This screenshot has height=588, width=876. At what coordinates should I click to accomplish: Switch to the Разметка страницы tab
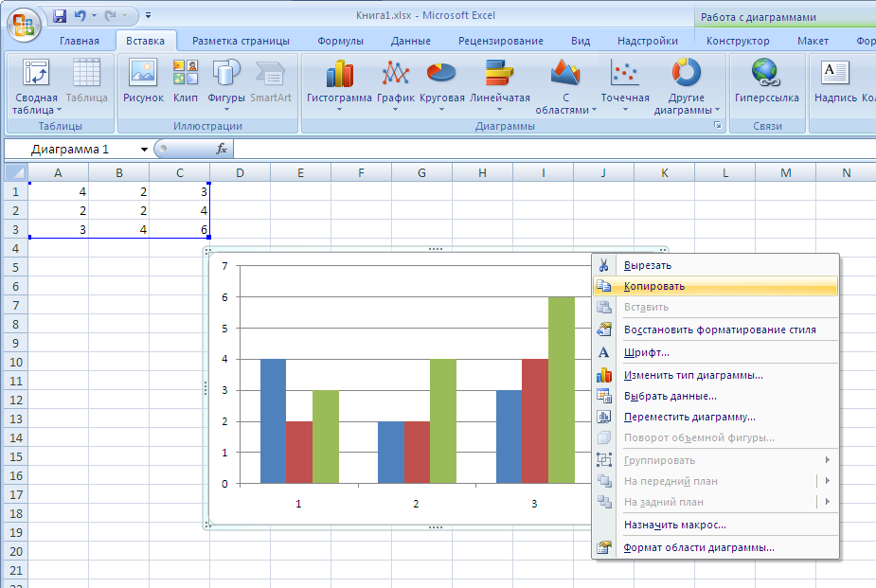click(241, 41)
